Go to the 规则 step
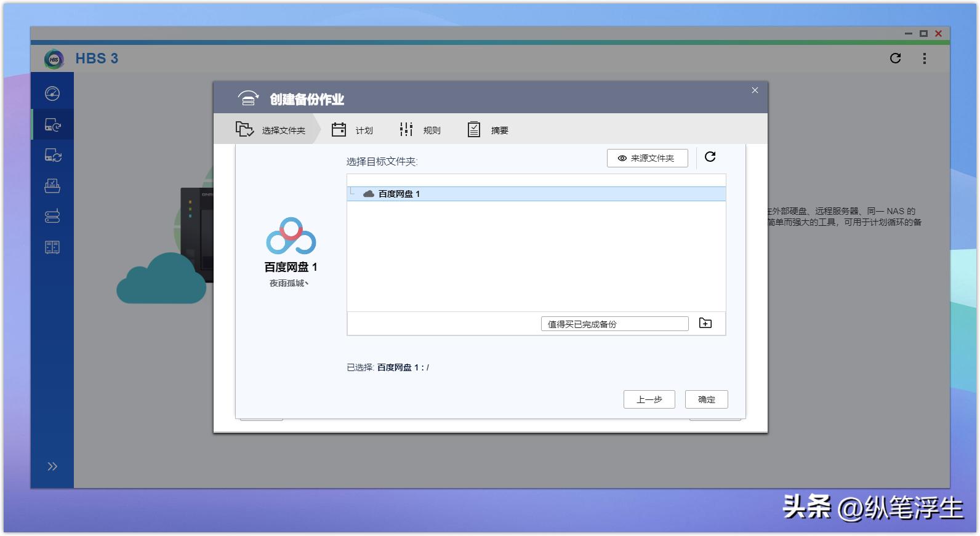This screenshot has width=980, height=536. (420, 130)
